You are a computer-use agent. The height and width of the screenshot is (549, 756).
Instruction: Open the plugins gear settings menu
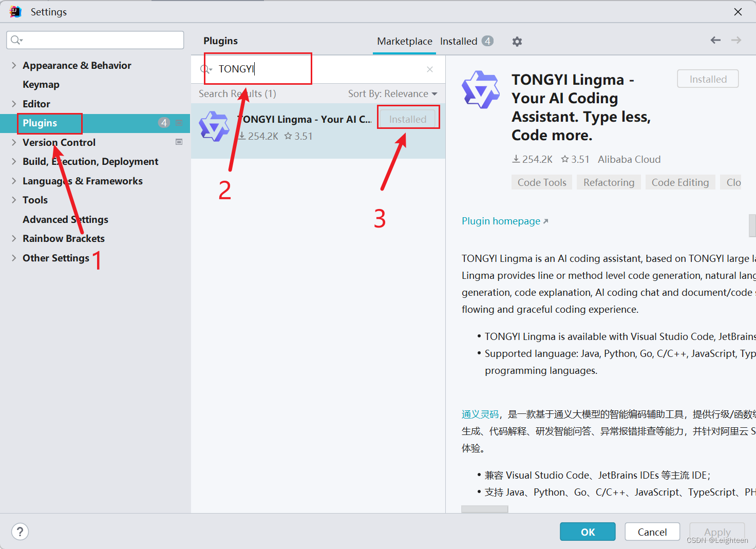517,42
